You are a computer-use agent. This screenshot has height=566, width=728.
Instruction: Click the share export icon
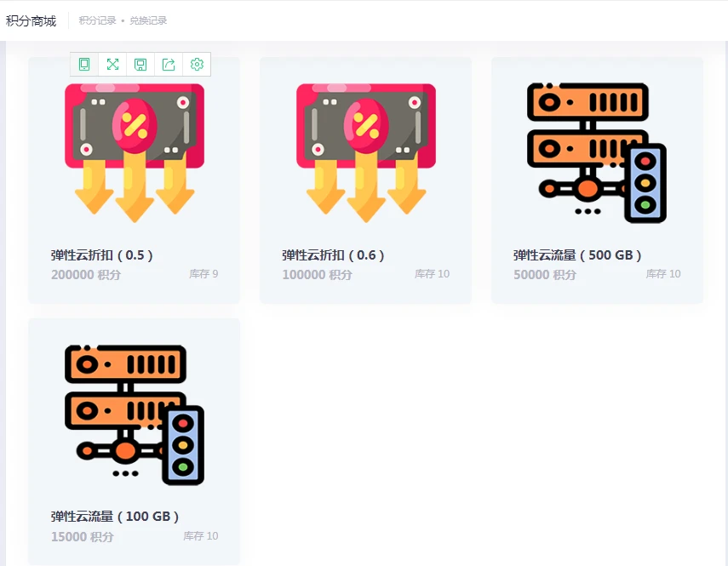click(169, 65)
